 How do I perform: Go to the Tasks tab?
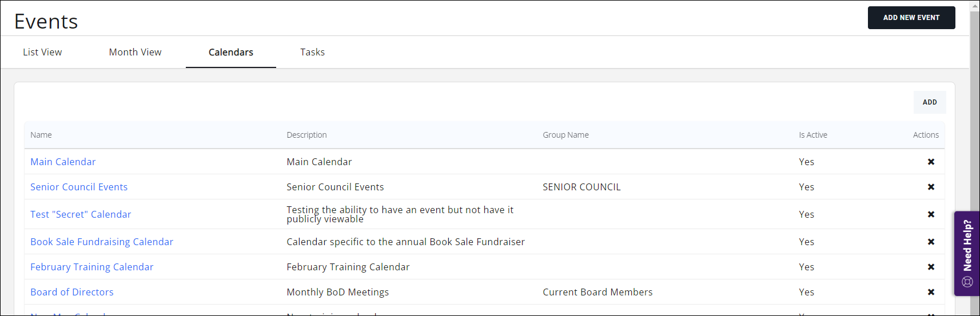pyautogui.click(x=312, y=52)
